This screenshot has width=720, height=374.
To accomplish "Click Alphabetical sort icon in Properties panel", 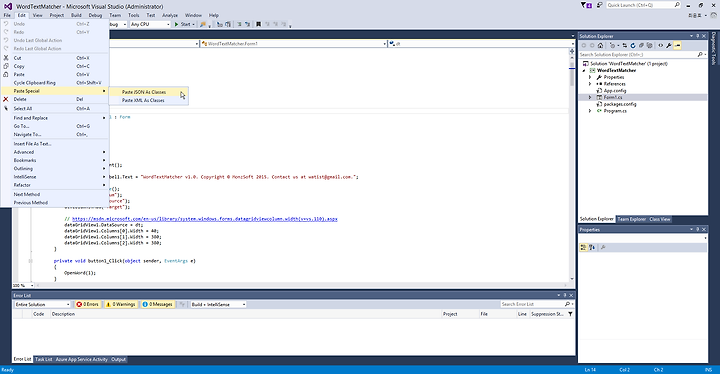I will pyautogui.click(x=592, y=248).
